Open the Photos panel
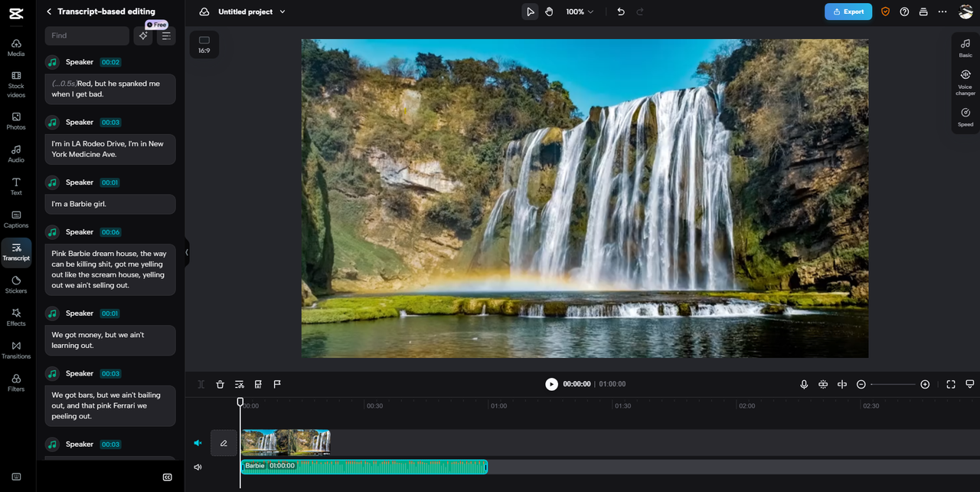980x492 pixels. click(16, 121)
